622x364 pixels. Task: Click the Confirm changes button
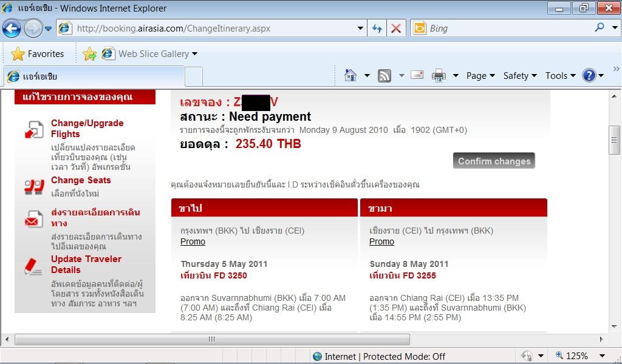[494, 161]
